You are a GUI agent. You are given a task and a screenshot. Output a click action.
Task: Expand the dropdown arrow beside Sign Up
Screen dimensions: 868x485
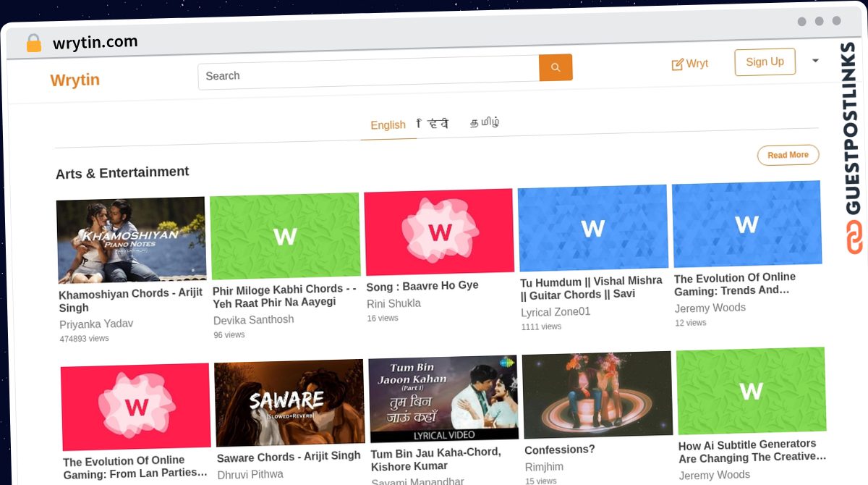(x=815, y=61)
